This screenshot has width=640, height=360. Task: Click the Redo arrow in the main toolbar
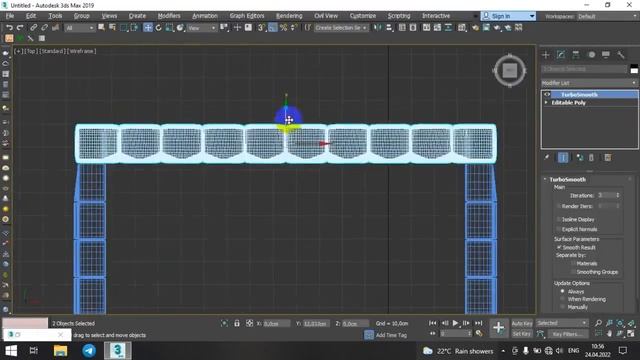click(20, 27)
